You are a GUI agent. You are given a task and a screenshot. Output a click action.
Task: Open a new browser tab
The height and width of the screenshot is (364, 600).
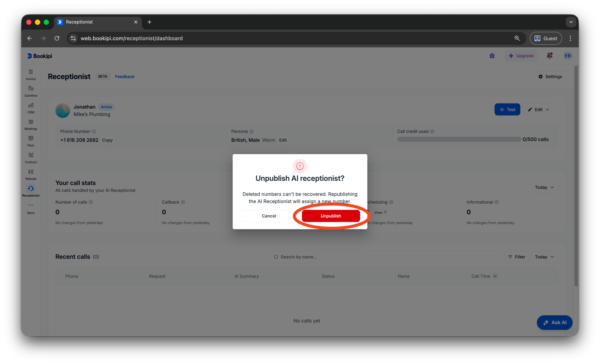[149, 22]
